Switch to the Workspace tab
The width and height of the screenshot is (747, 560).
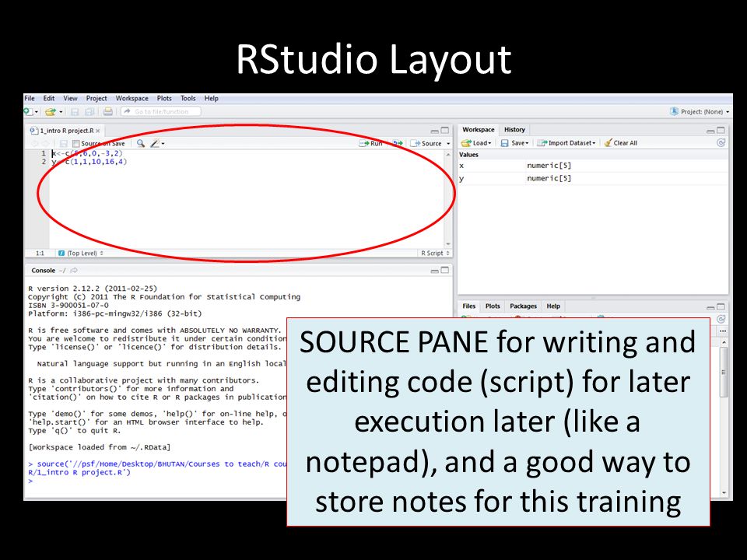479,130
